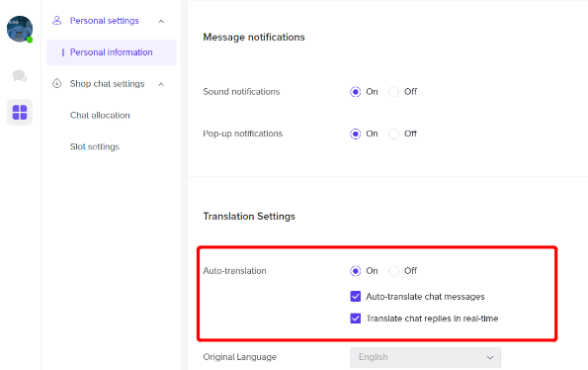The height and width of the screenshot is (370, 588).
Task: Select Personal information menu item
Action: coord(112,52)
